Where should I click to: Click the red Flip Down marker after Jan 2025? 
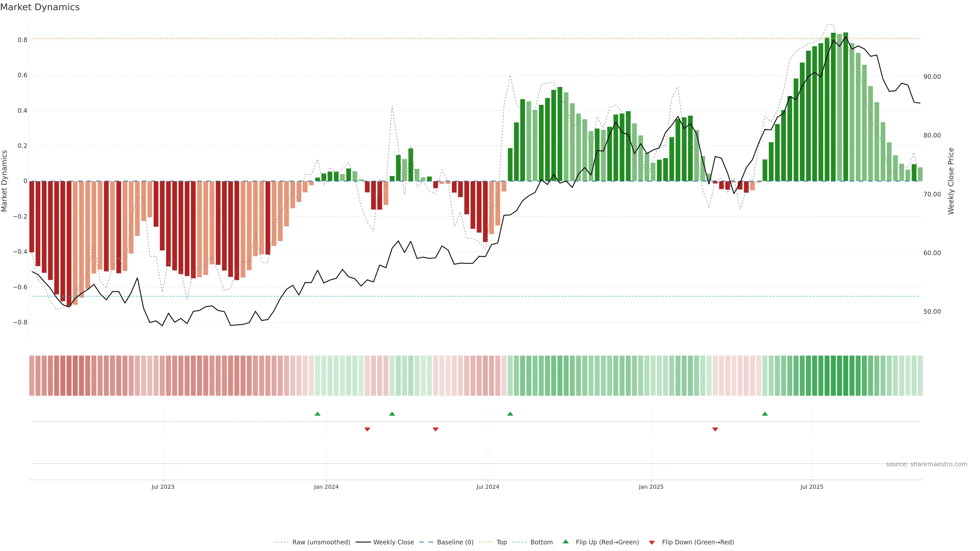(715, 429)
